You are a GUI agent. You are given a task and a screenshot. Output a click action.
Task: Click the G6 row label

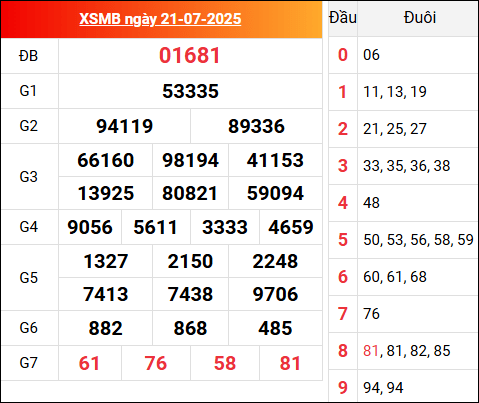[29, 328]
